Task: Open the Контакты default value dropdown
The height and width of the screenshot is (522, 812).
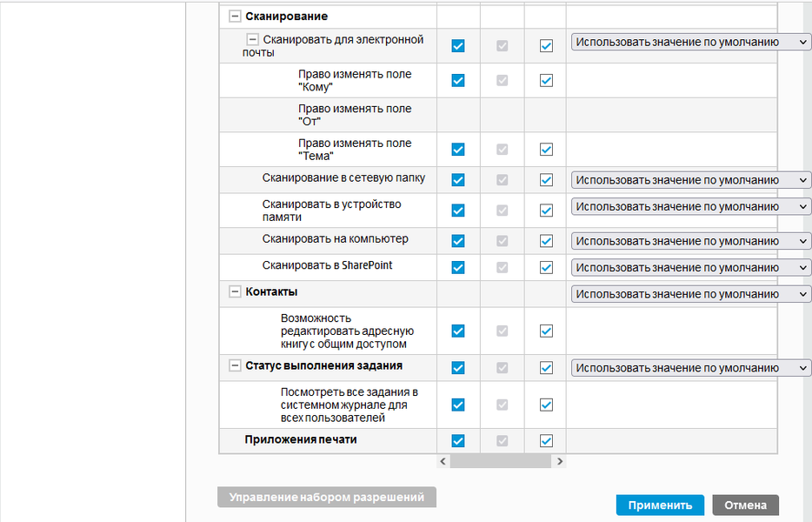Action: pos(691,294)
